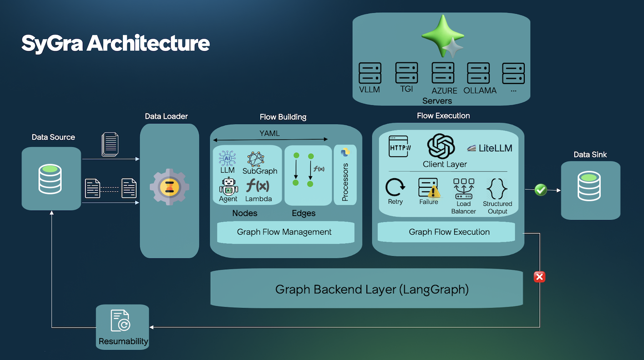
Task: Click the Graph Backend Layer (LangGraph) bar
Action: click(366, 289)
